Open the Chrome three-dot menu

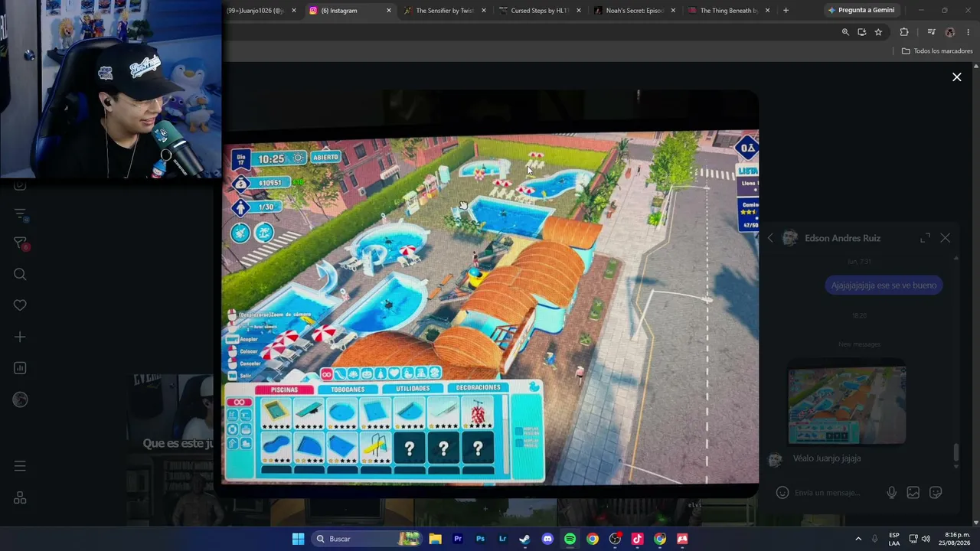point(969,32)
